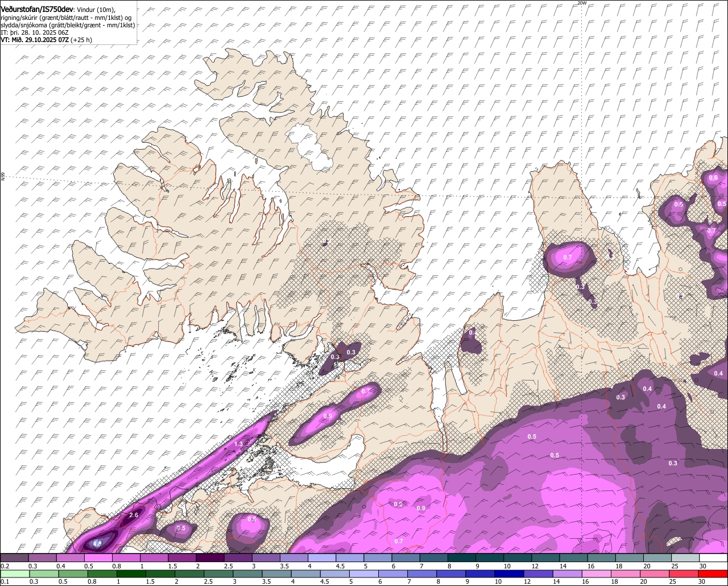This screenshot has width=728, height=586.
Task: Click the lower legend red swatch between 25 and 30
Action: pos(684,573)
